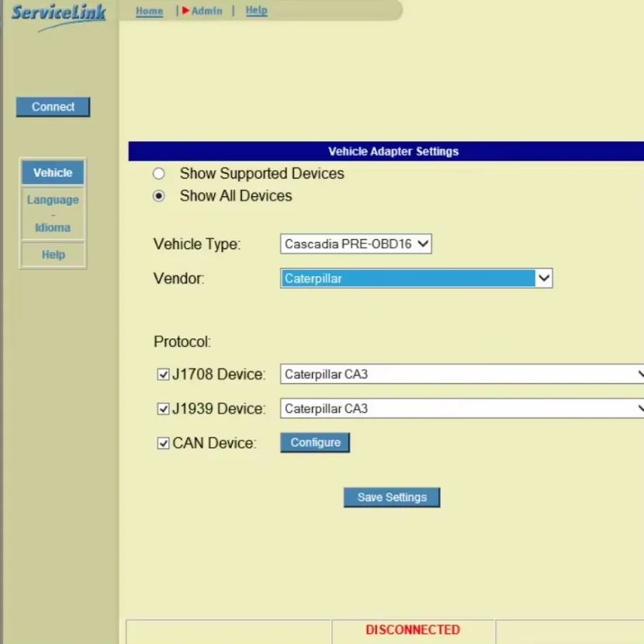
Task: Open the Vendor dropdown showing Caterpillar
Action: point(416,279)
